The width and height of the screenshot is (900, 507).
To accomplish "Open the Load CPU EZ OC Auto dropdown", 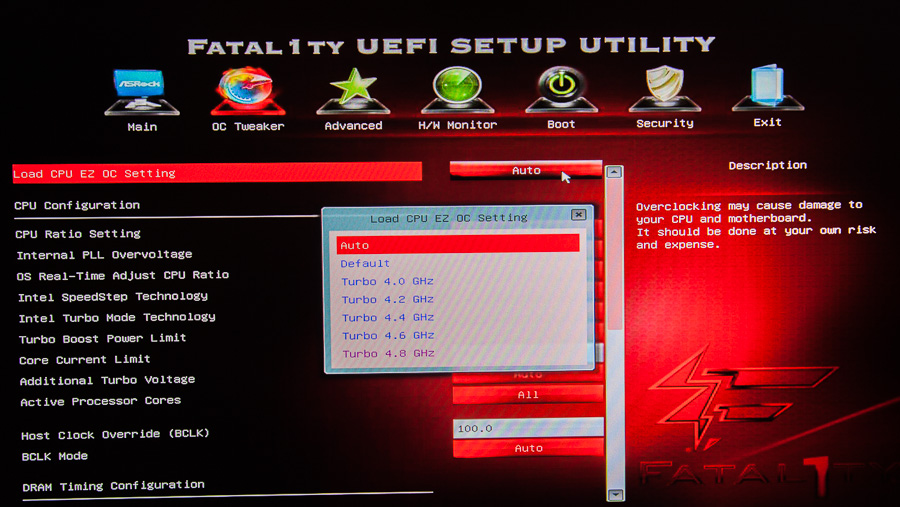I will point(526,171).
